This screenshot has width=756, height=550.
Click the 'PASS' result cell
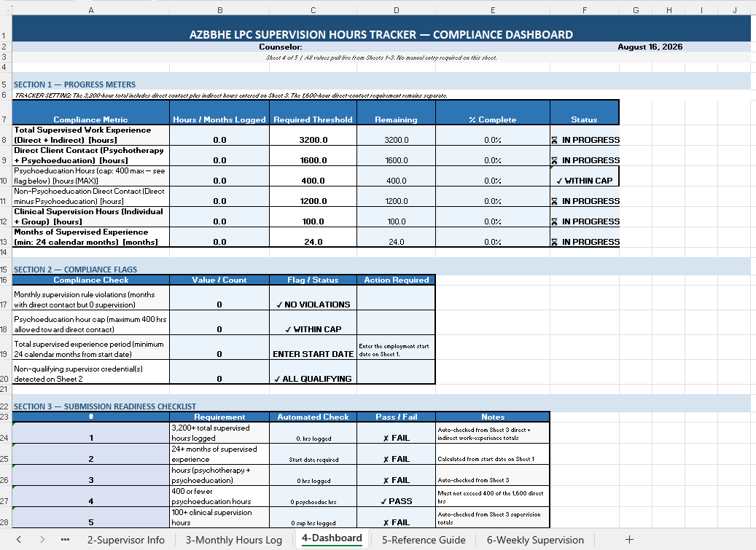pyautogui.click(x=397, y=497)
